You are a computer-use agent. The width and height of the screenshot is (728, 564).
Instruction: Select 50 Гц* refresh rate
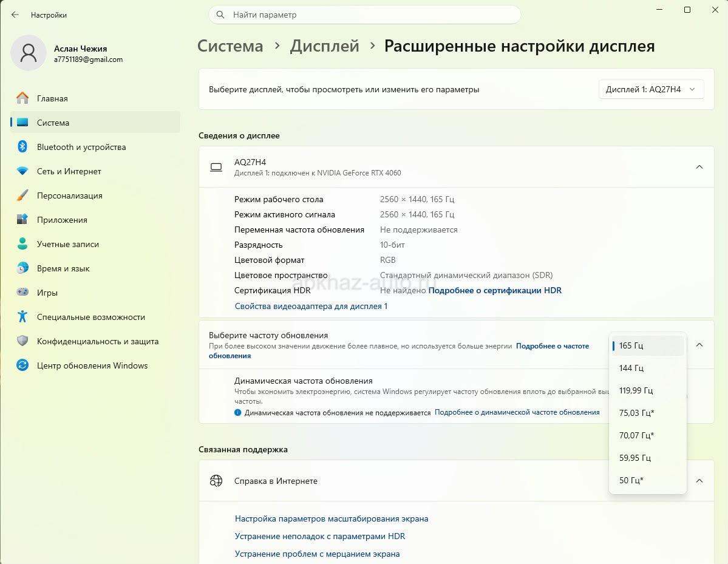(648, 480)
